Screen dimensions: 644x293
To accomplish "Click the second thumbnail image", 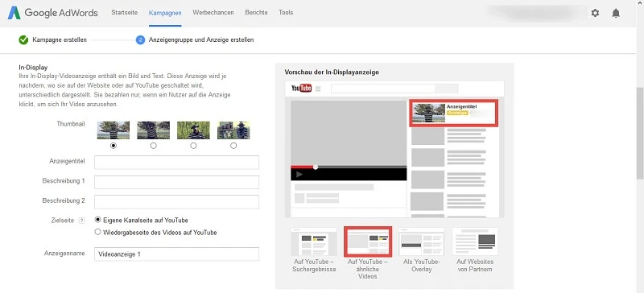I will point(154,130).
